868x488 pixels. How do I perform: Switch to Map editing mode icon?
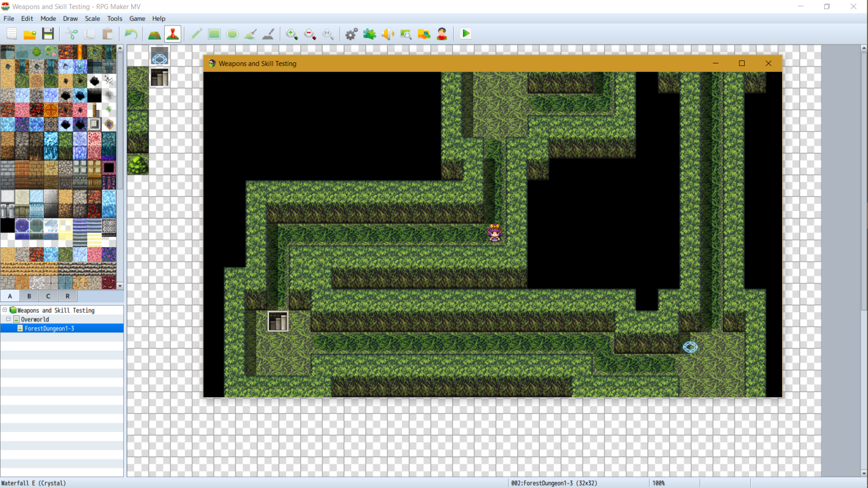point(154,34)
